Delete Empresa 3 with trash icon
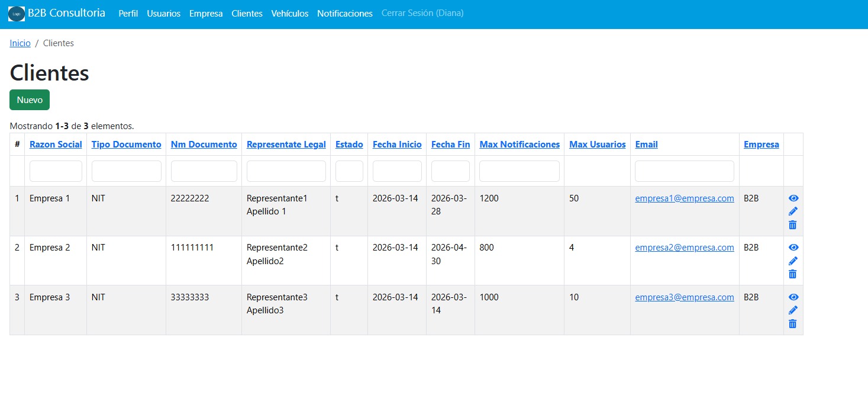Image resolution: width=868 pixels, height=398 pixels. click(x=793, y=324)
